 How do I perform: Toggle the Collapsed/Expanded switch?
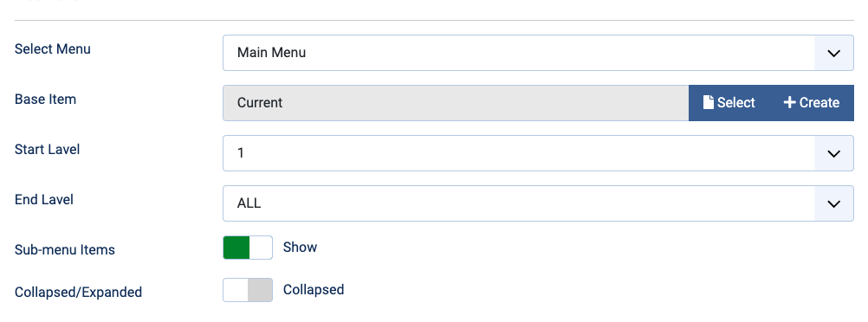pyautogui.click(x=248, y=290)
